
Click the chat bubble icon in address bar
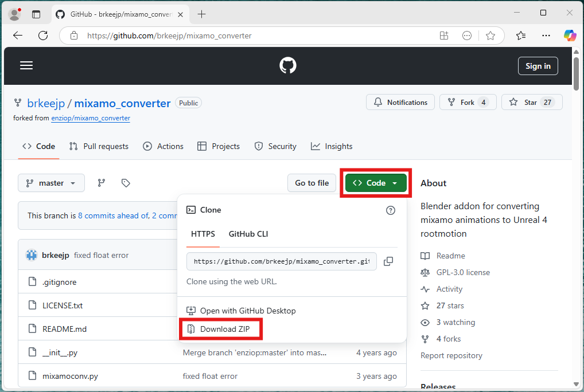[466, 36]
